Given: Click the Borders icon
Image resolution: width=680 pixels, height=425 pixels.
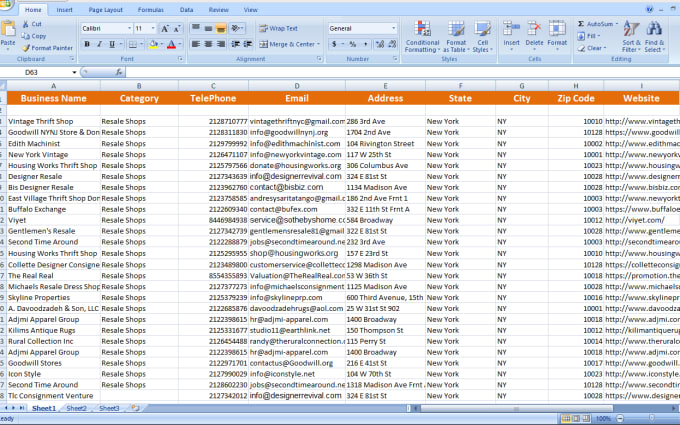Looking at the screenshot, I should (133, 44).
